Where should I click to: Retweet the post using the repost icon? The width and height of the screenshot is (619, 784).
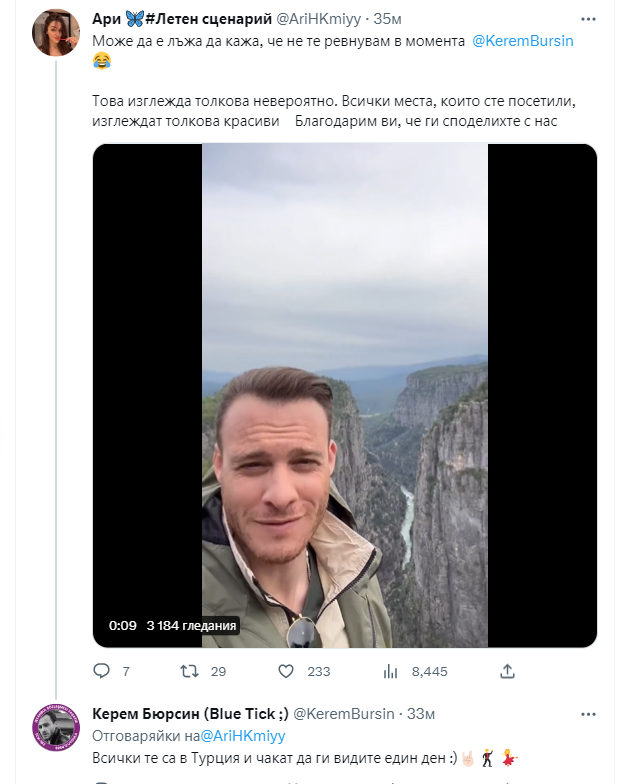(188, 671)
